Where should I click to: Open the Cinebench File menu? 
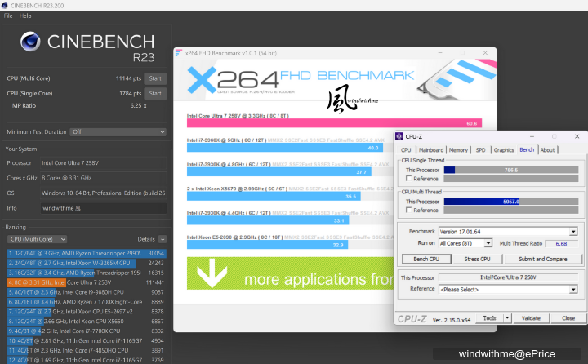click(7, 16)
